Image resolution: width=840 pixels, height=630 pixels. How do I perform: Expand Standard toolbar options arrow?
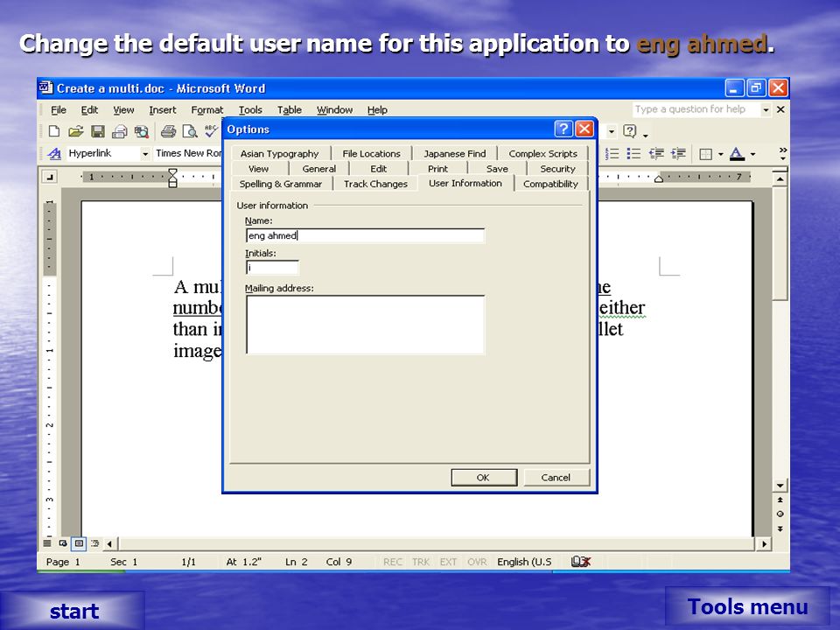(646, 135)
